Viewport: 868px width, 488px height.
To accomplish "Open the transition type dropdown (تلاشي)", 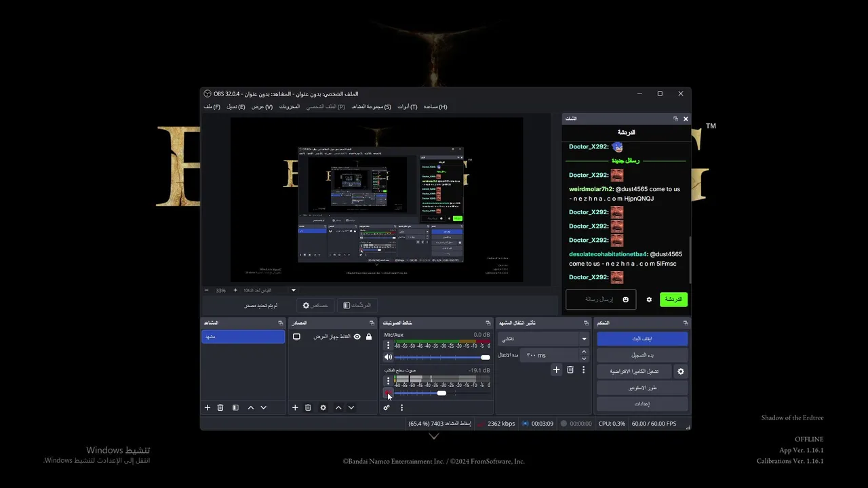I will coord(543,339).
